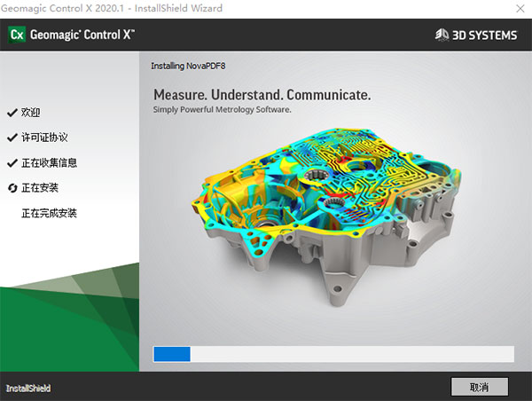532x401 pixels.
Task: Click the spinning icon beside 正在安装
Action: 12,188
